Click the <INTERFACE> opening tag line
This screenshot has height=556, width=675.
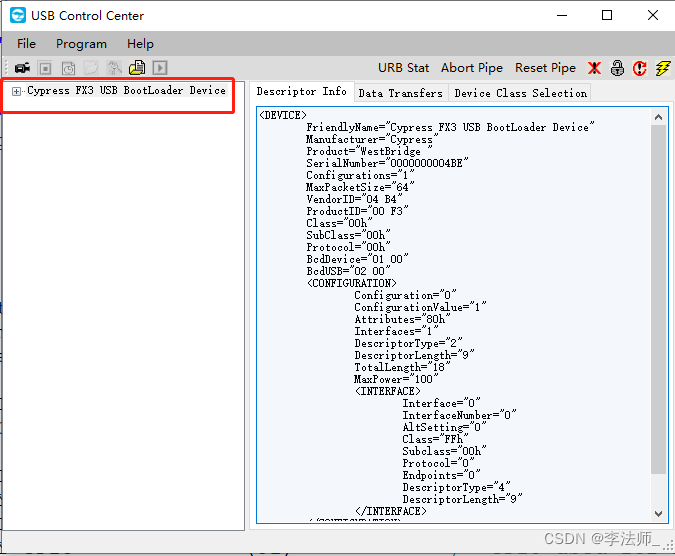tap(387, 391)
